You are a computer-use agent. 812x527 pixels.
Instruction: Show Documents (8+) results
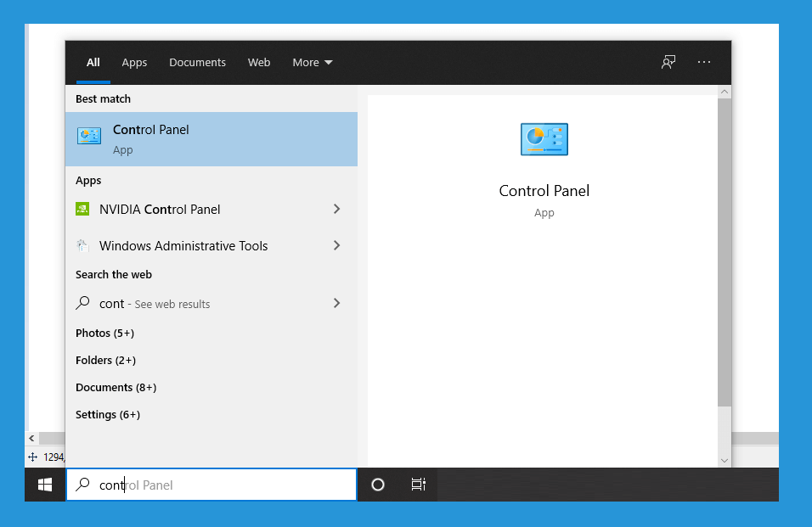click(x=116, y=387)
